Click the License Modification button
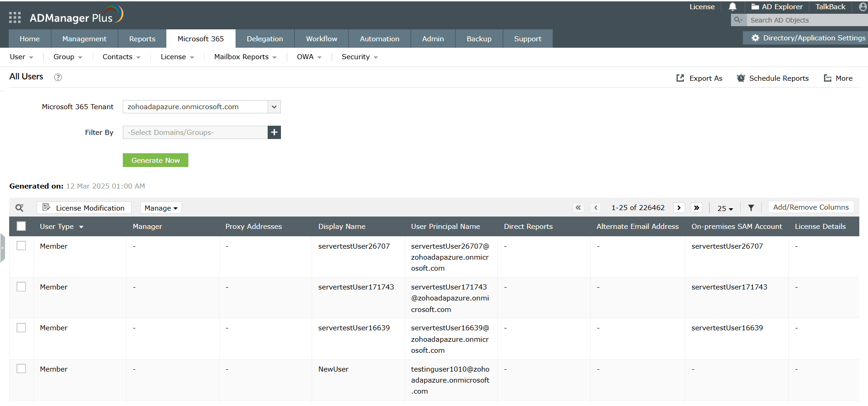This screenshot has width=868, height=406. 84,208
